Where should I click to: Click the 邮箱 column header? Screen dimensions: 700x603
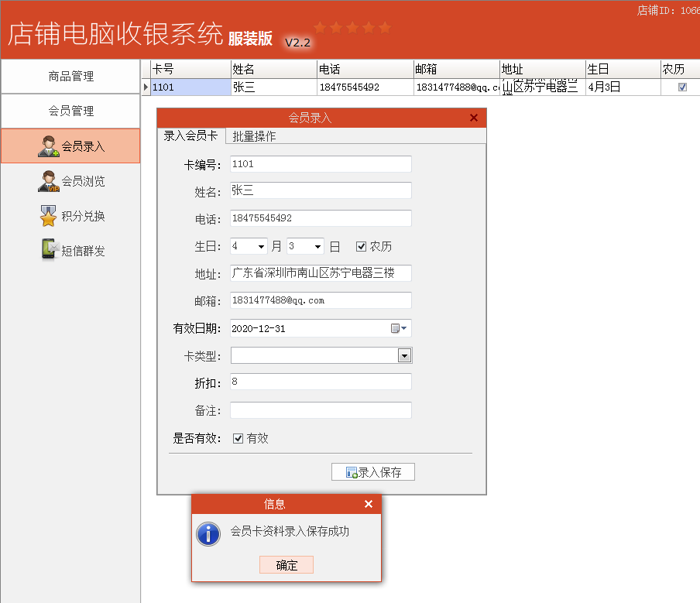[x=456, y=69]
